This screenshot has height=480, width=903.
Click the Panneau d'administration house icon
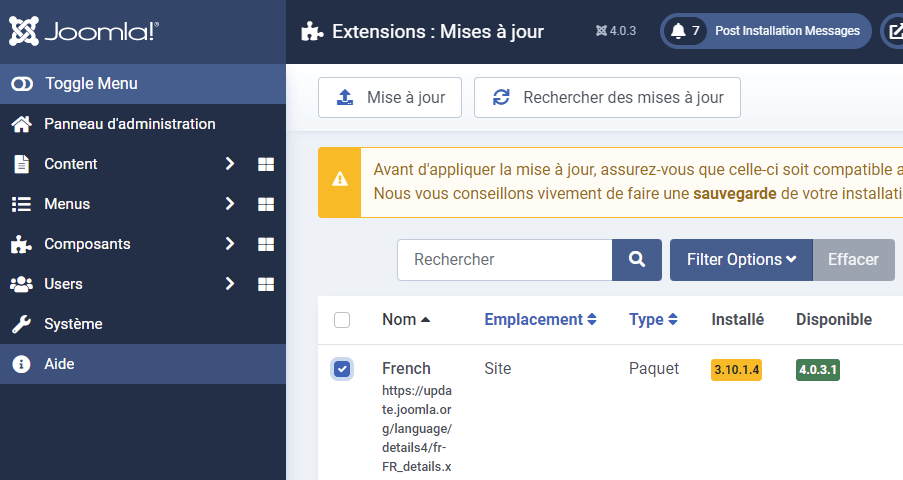click(x=21, y=124)
